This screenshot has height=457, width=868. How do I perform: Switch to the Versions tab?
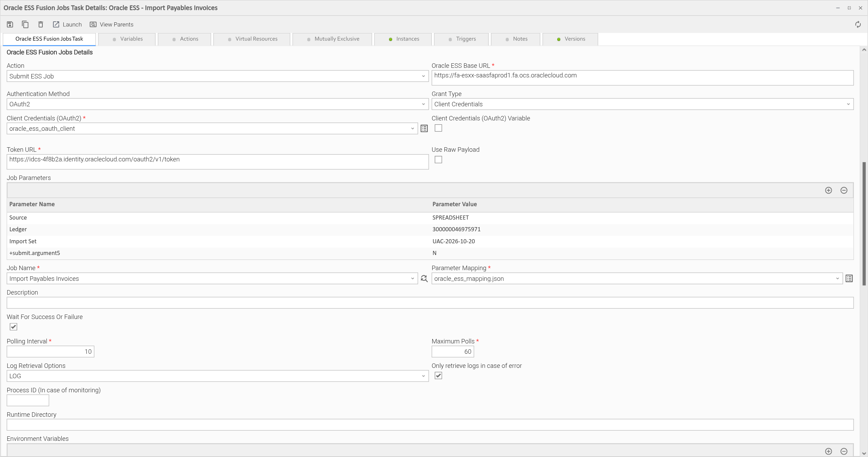point(571,39)
